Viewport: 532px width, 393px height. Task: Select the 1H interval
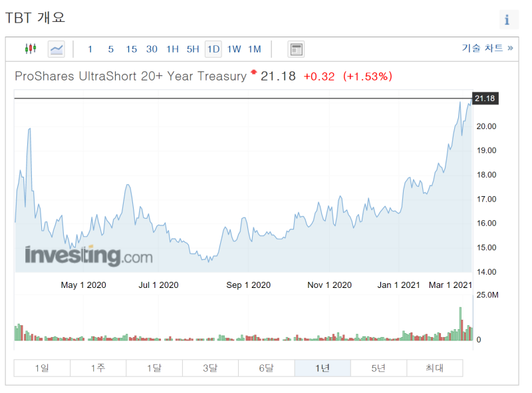172,49
